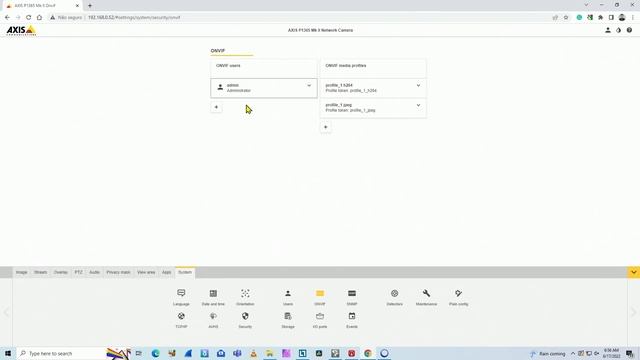Switch to the Overlay tab
This screenshot has height=360, width=640.
pyautogui.click(x=61, y=272)
